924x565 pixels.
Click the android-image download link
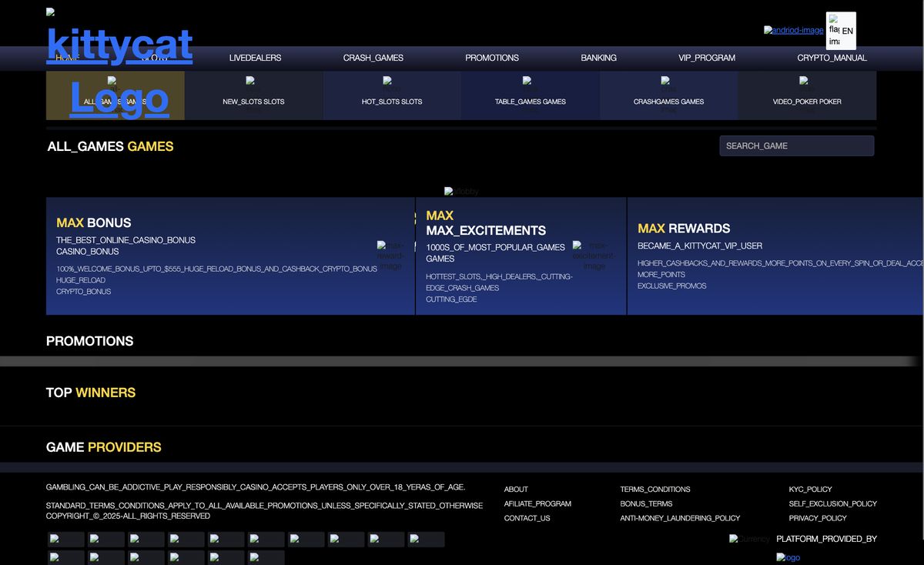click(794, 30)
